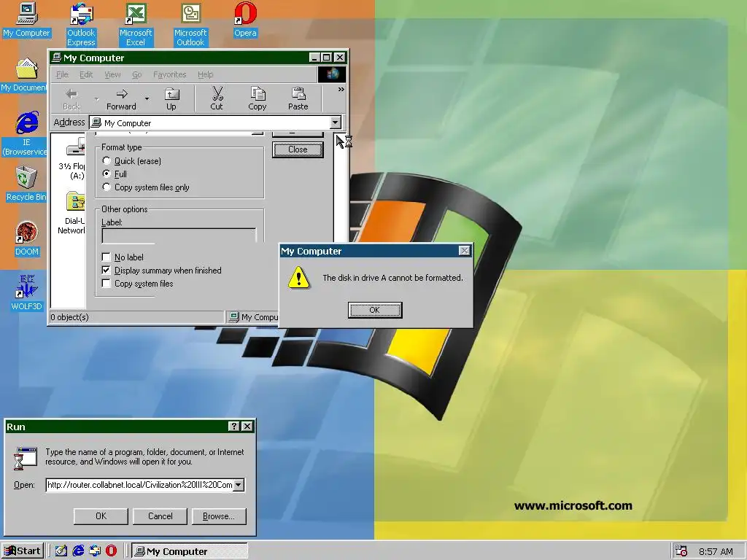Click the Forward toolbar arrow
Screen dimensions: 747x560
point(122,99)
